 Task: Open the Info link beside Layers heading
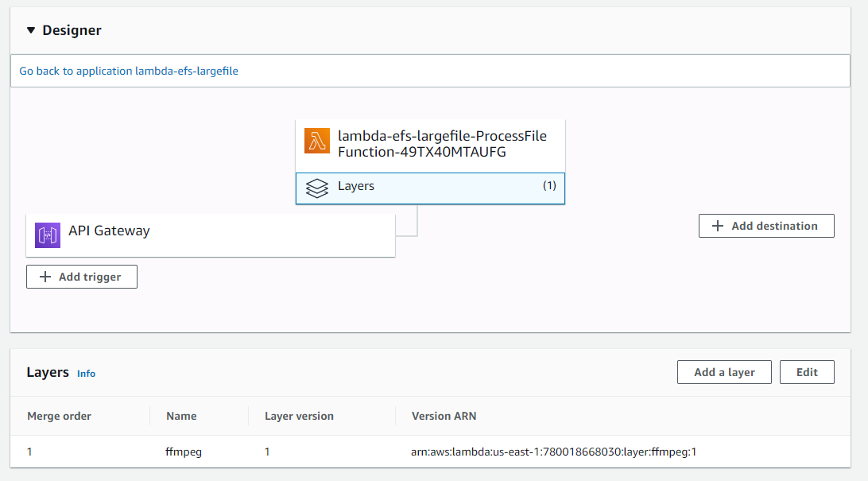pyautogui.click(x=86, y=374)
